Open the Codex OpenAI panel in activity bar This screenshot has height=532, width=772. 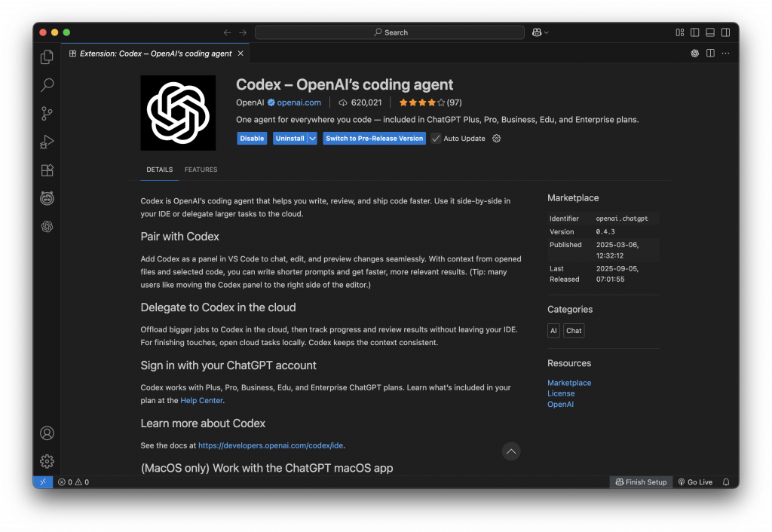coord(47,226)
